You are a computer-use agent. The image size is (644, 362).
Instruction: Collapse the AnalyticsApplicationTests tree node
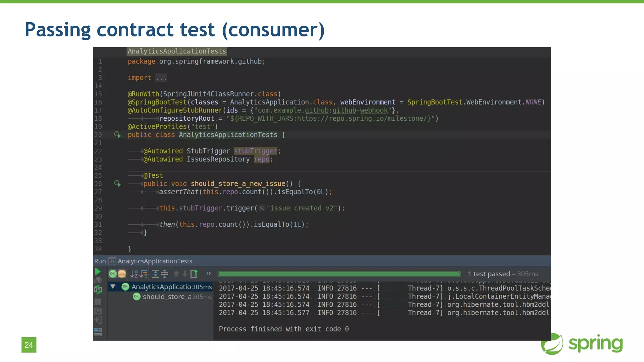[113, 287]
